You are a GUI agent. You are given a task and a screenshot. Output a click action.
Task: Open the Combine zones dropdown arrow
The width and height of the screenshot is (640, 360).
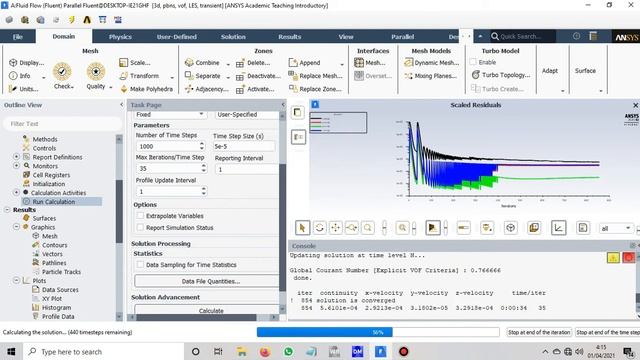click(x=228, y=64)
